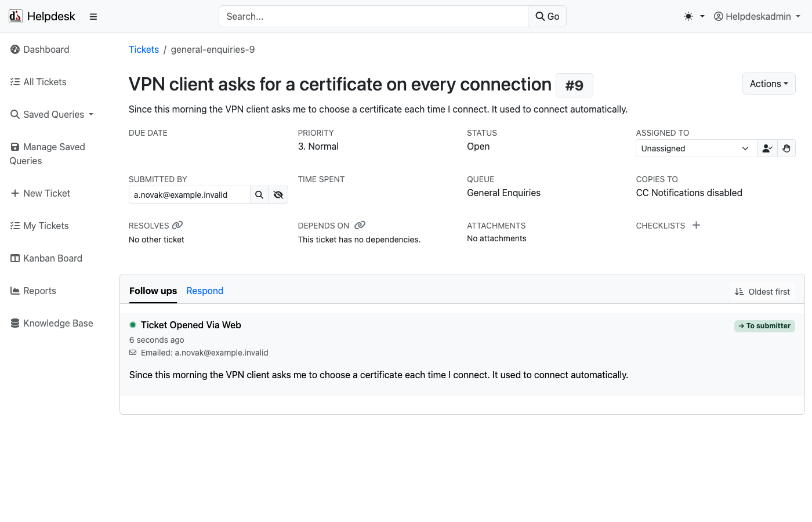Click the Helpdesk logo icon
The width and height of the screenshot is (812, 522).
(16, 16)
